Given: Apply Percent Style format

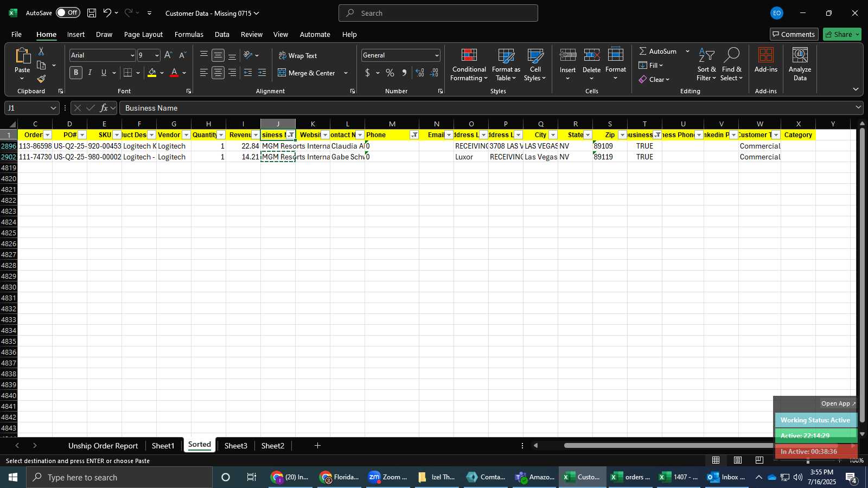Looking at the screenshot, I should (390, 73).
